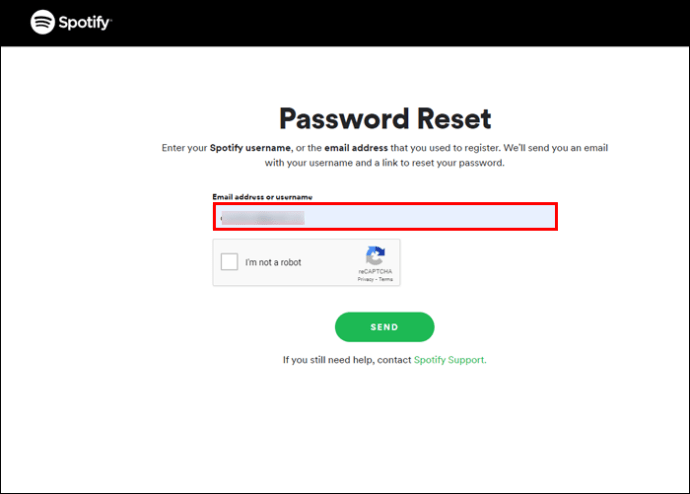690x494 pixels.
Task: Focus the email address or username field
Action: coord(385,216)
